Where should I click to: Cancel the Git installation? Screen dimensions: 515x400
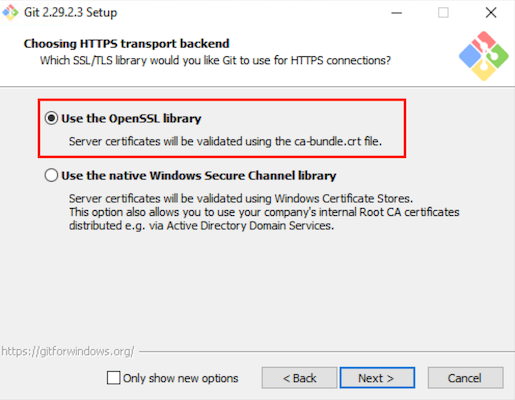[465, 378]
